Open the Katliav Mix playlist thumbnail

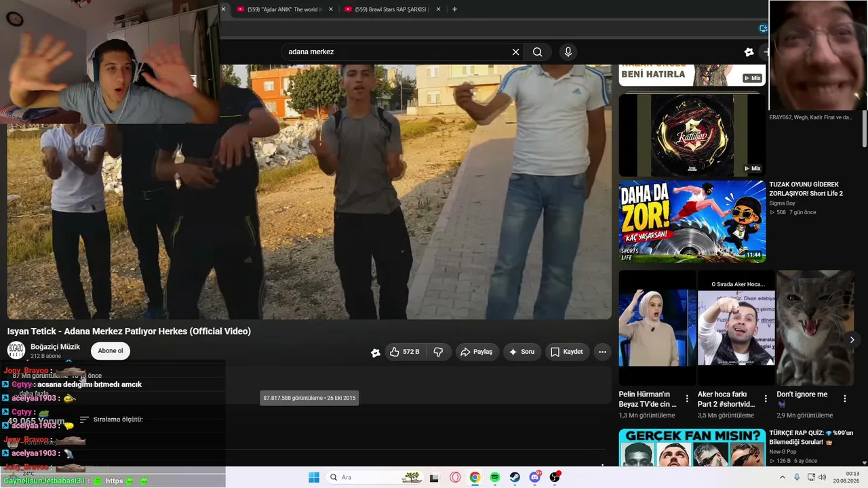coord(692,136)
